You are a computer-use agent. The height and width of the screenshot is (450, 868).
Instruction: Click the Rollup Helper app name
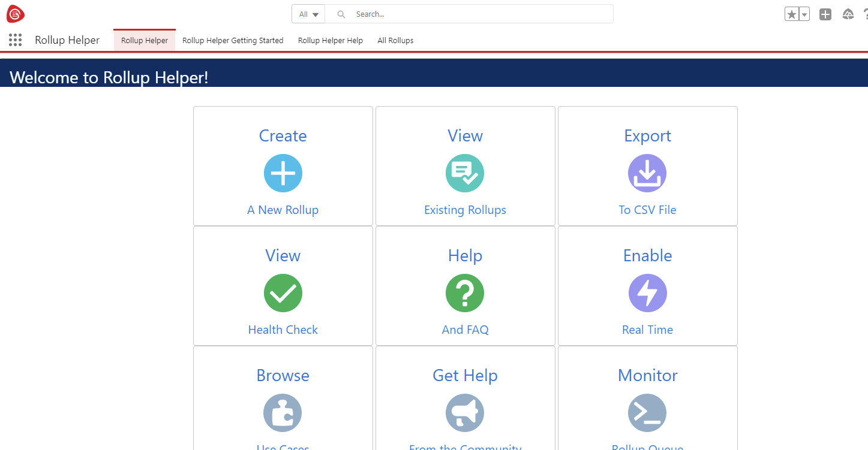[67, 40]
